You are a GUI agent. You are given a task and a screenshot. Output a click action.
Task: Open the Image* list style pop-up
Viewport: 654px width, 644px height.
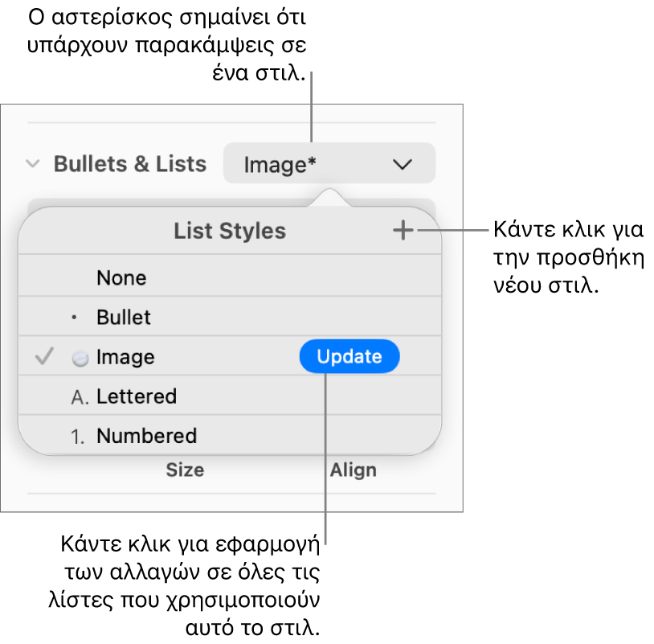click(329, 164)
